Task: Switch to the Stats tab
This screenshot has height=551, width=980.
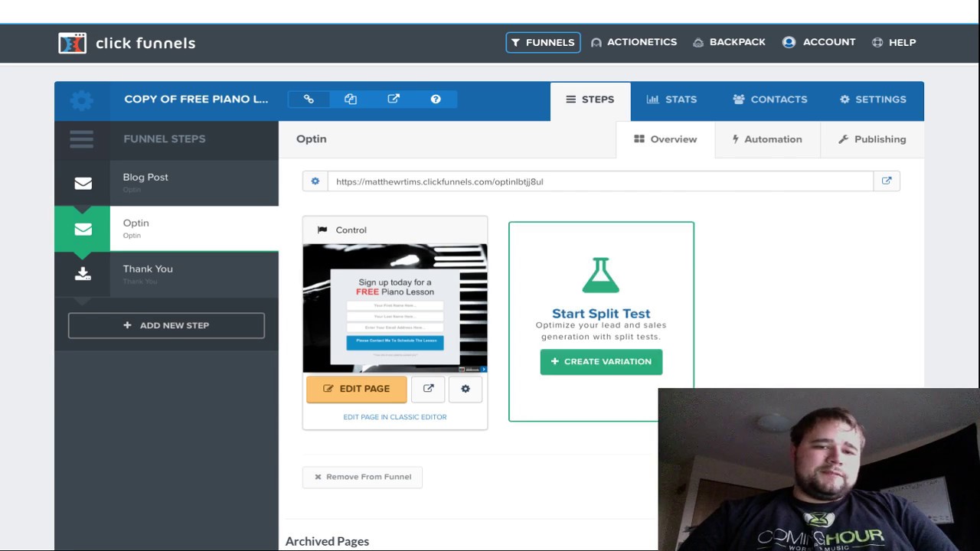Action: pyautogui.click(x=671, y=99)
